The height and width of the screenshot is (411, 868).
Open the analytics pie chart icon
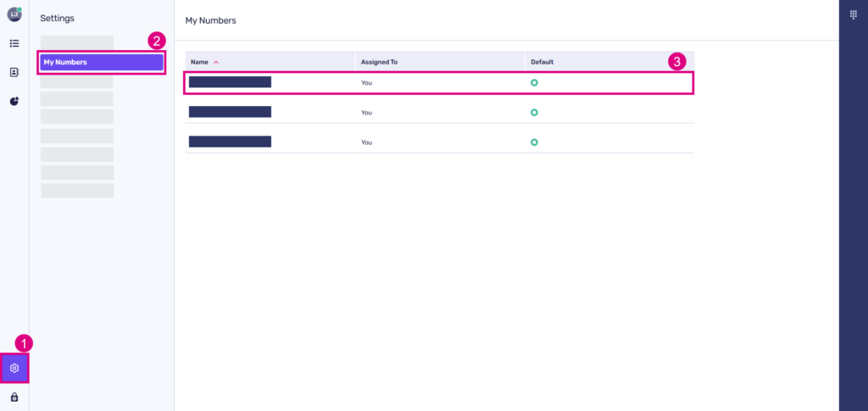(x=14, y=101)
